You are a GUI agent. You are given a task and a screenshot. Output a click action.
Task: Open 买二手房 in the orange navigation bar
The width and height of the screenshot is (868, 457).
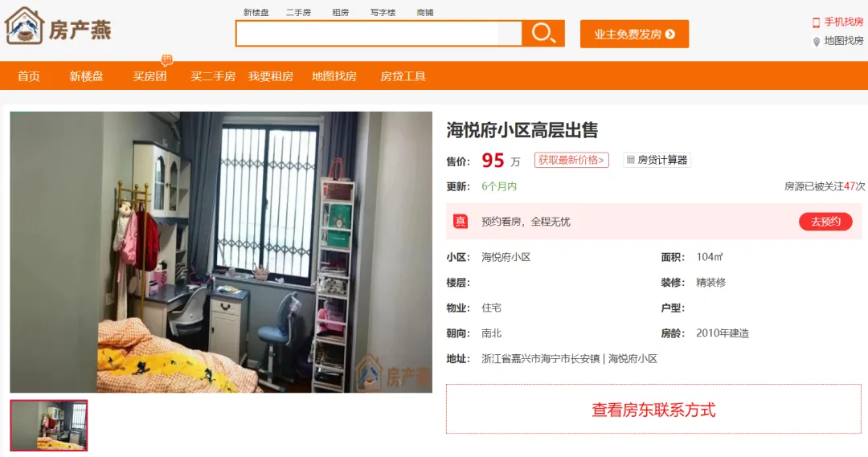pos(212,76)
